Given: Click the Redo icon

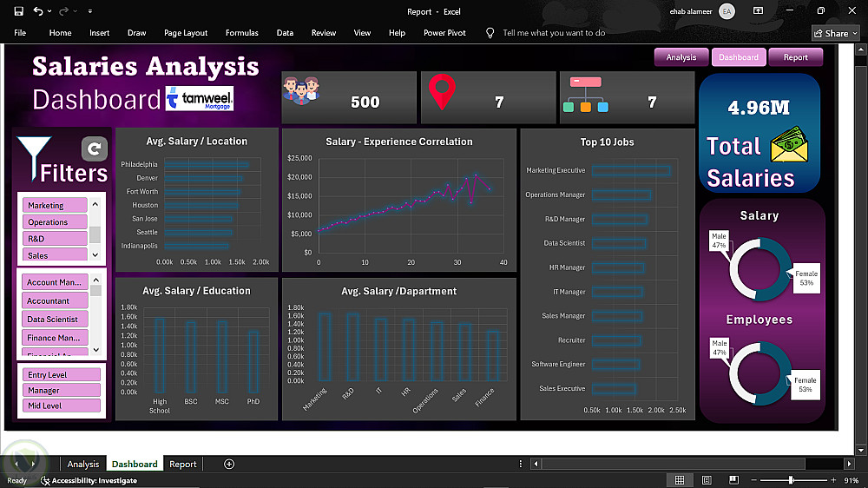Looking at the screenshot, I should (x=63, y=11).
